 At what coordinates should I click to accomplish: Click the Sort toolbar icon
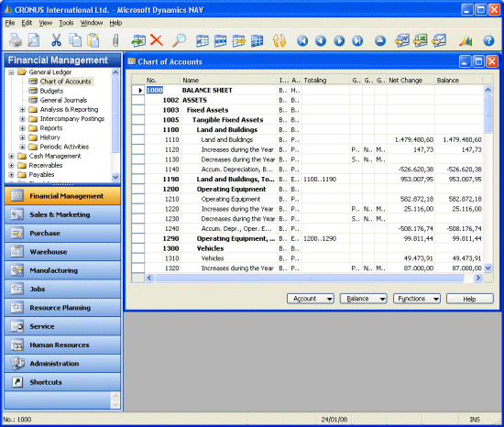point(279,41)
